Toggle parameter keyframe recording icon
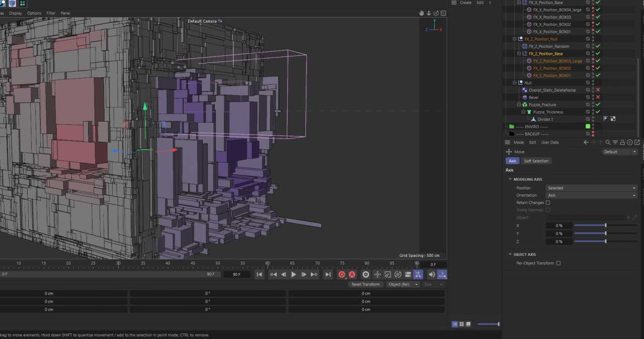 [x=408, y=275]
